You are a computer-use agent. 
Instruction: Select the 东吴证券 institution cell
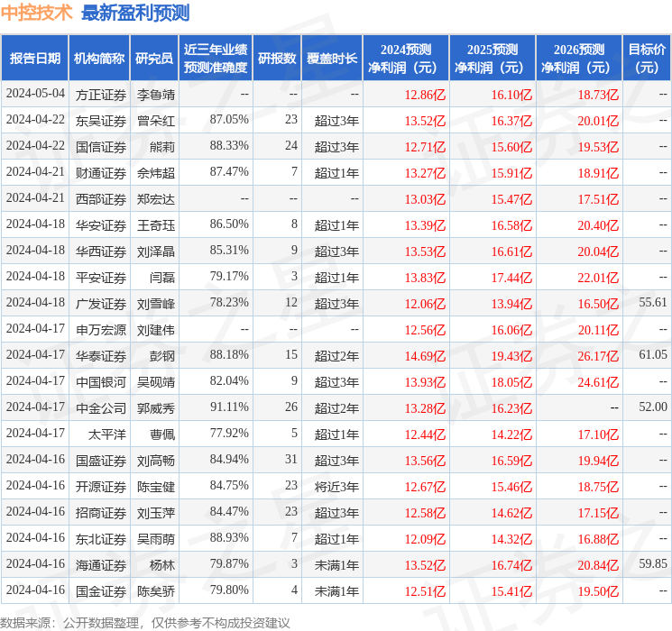101,121
